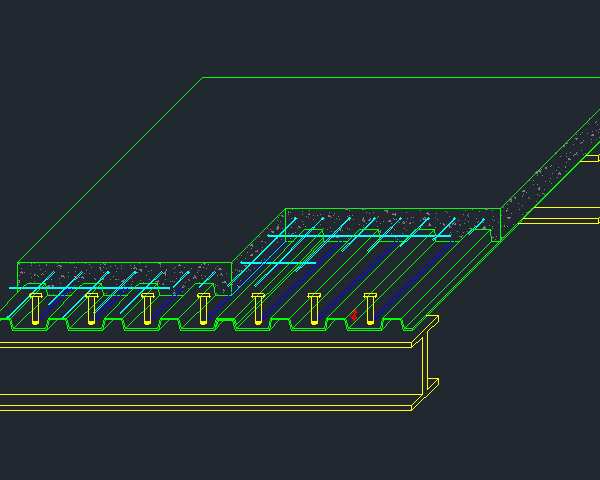This screenshot has width=600, height=480.
Task: Pick the leftmost yellow shear stud
Action: (36, 309)
